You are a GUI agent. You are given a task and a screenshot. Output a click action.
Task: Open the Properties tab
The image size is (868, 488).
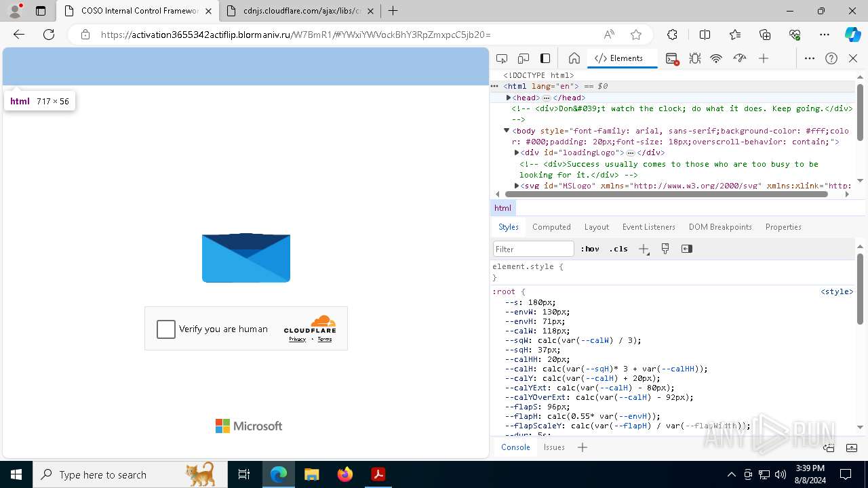pos(783,227)
